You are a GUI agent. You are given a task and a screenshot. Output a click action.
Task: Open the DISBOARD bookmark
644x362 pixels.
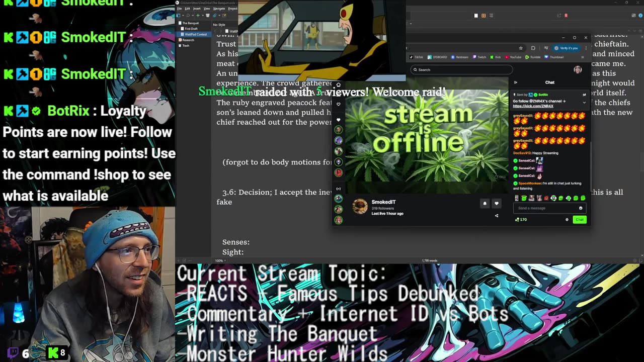coord(437,57)
